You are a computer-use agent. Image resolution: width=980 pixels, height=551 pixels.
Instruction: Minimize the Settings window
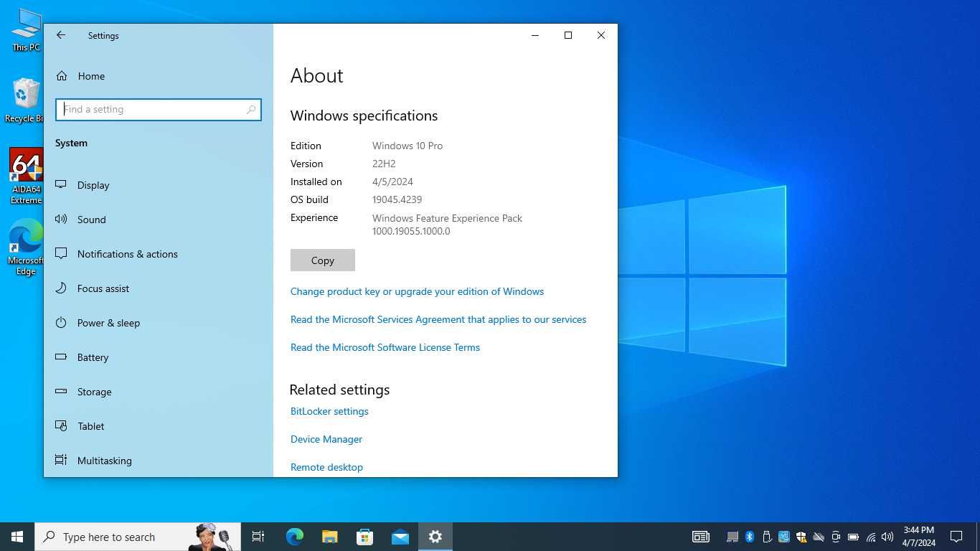click(x=535, y=35)
